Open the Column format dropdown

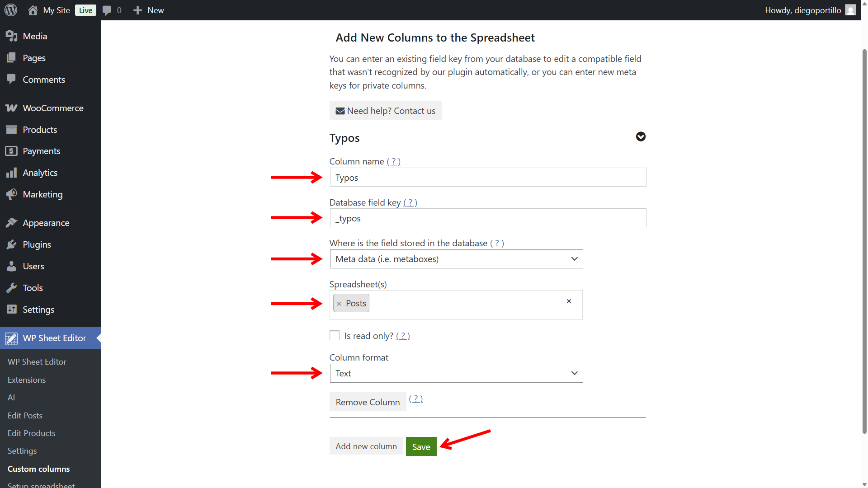point(456,373)
